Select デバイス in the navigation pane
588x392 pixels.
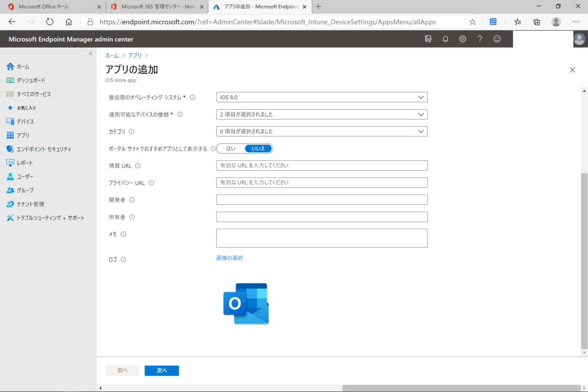[x=25, y=122]
